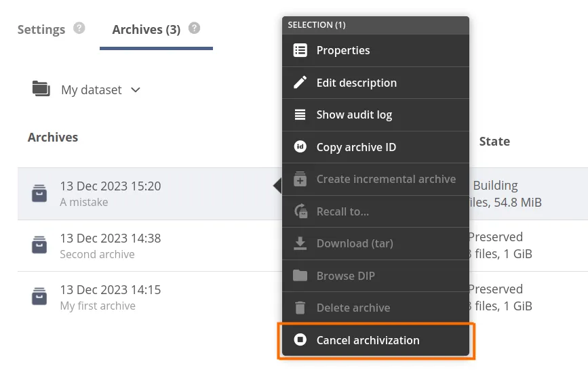This screenshot has width=588, height=372.
Task: Click the archive icon for 13 Dec 2023 15:20
Action: click(39, 193)
